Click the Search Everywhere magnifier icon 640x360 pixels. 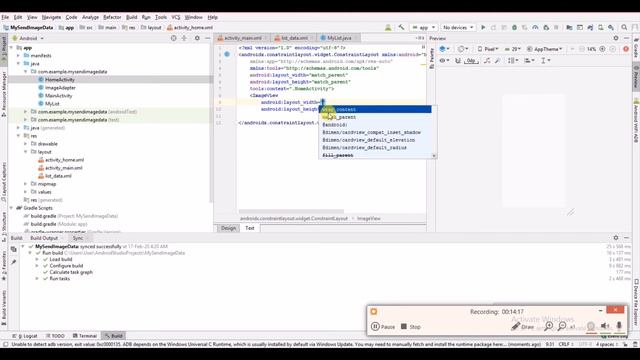pos(624,27)
